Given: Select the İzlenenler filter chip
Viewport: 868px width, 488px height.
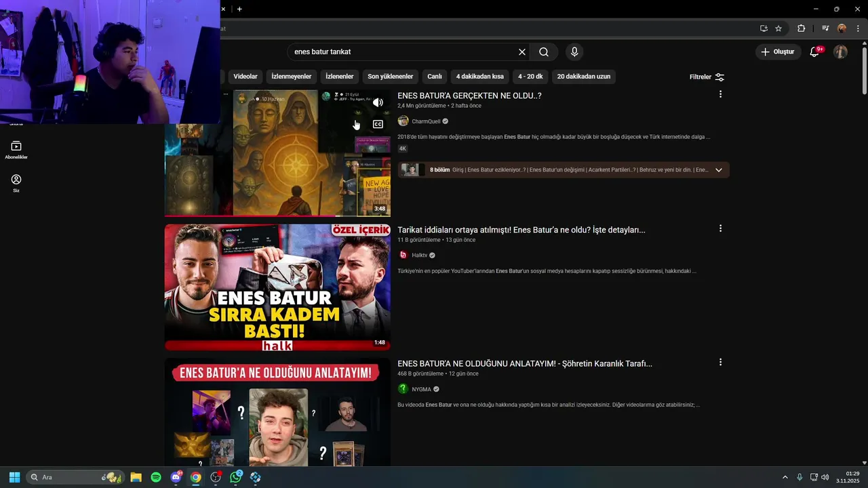Looking at the screenshot, I should (339, 77).
